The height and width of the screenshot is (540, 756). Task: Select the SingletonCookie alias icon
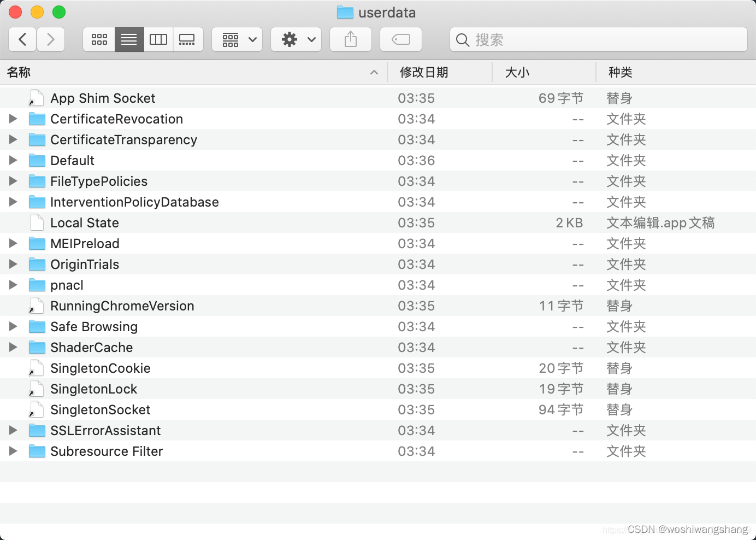tap(37, 368)
